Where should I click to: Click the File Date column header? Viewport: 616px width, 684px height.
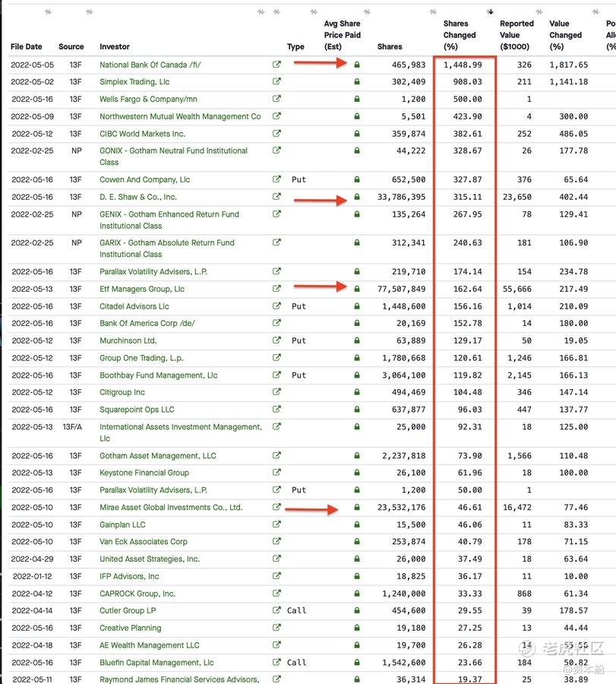click(26, 46)
